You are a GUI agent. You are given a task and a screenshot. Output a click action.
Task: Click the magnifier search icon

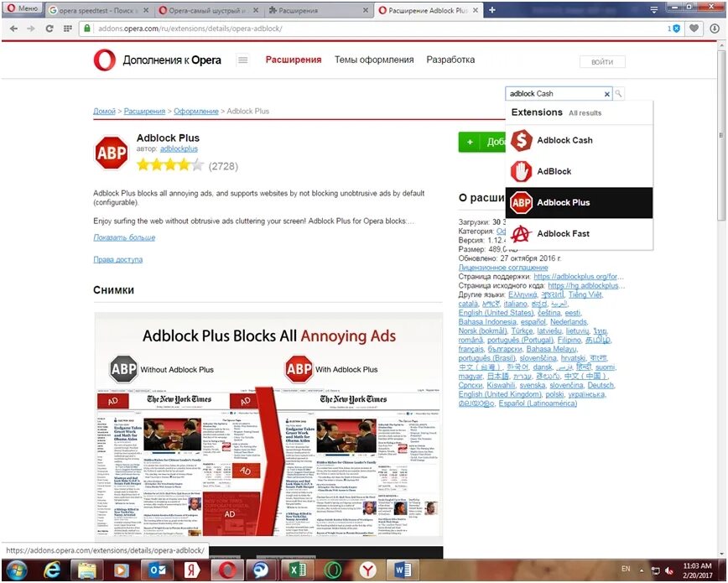[x=618, y=93]
